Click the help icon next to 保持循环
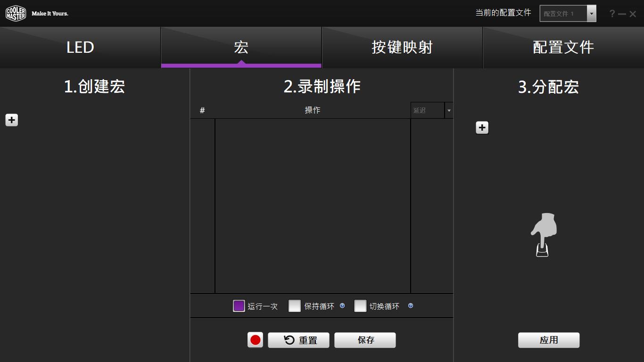Image resolution: width=644 pixels, height=362 pixels. (x=342, y=305)
